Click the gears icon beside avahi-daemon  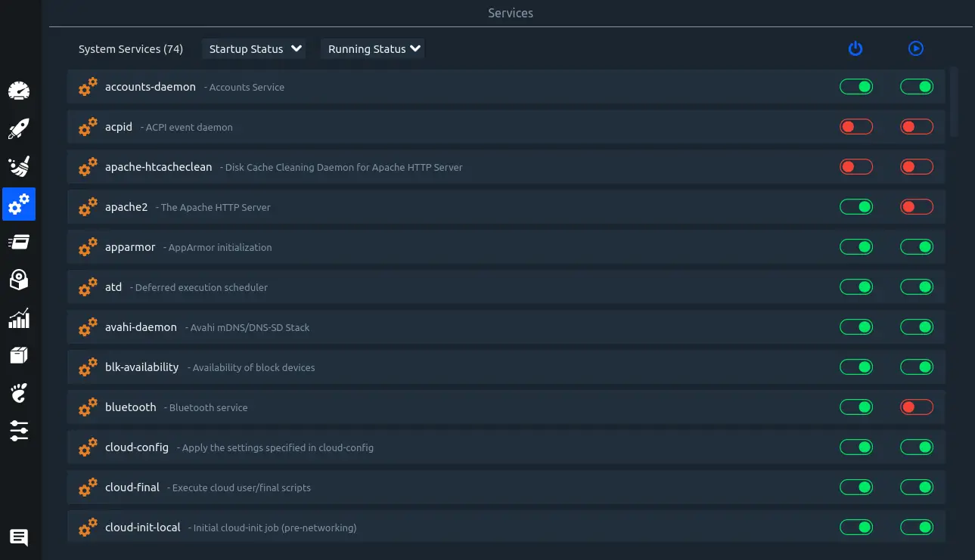[88, 327]
